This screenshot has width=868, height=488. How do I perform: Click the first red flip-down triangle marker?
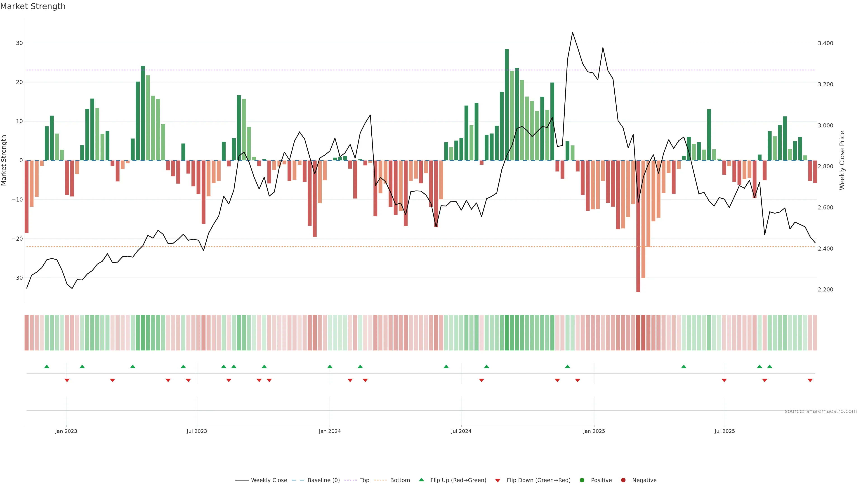[x=67, y=380]
